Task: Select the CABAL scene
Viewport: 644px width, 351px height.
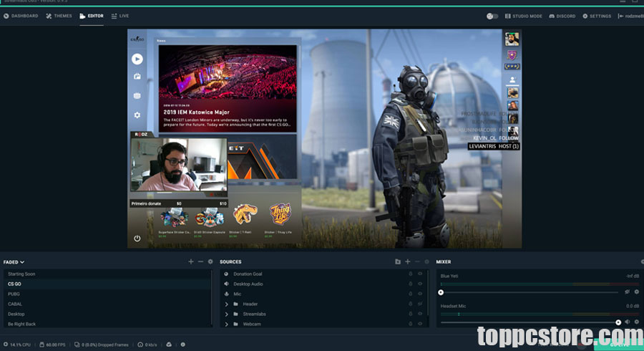Action: 107,304
